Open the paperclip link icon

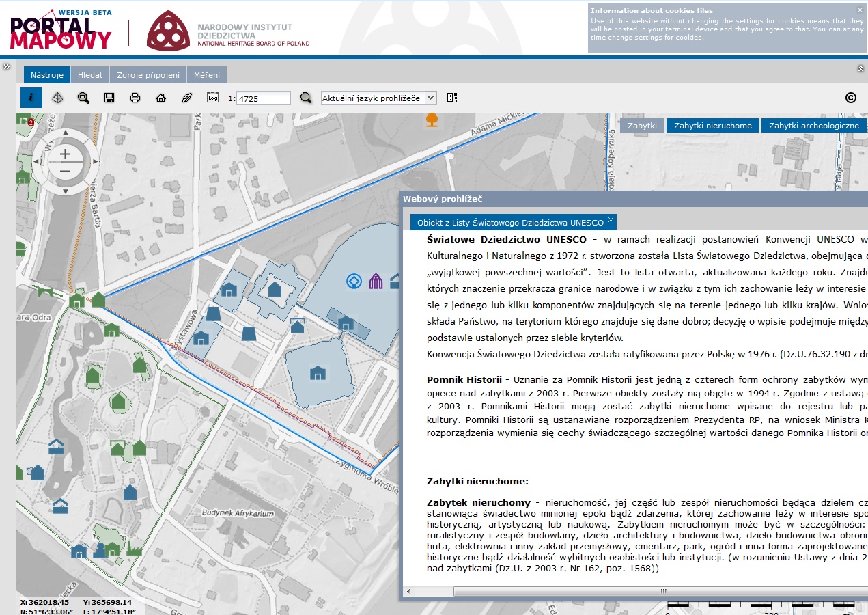click(187, 98)
